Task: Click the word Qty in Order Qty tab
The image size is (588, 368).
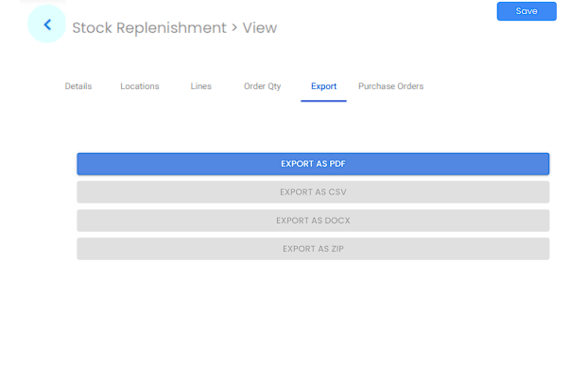Action: [x=274, y=86]
